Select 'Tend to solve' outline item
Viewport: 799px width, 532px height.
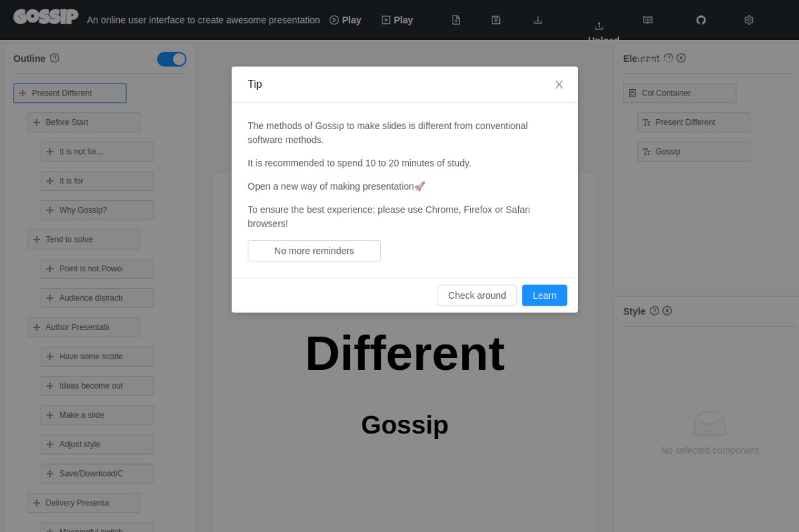(x=84, y=239)
